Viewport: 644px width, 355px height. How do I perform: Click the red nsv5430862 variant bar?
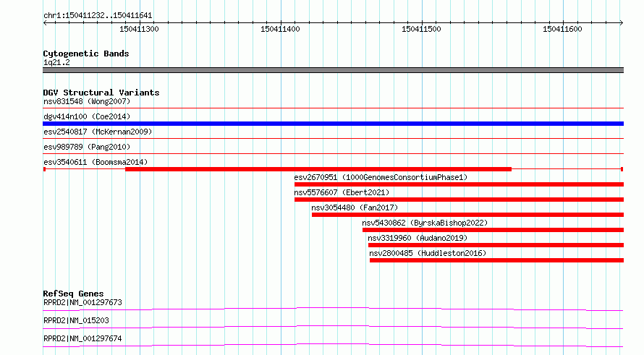[x=493, y=230]
